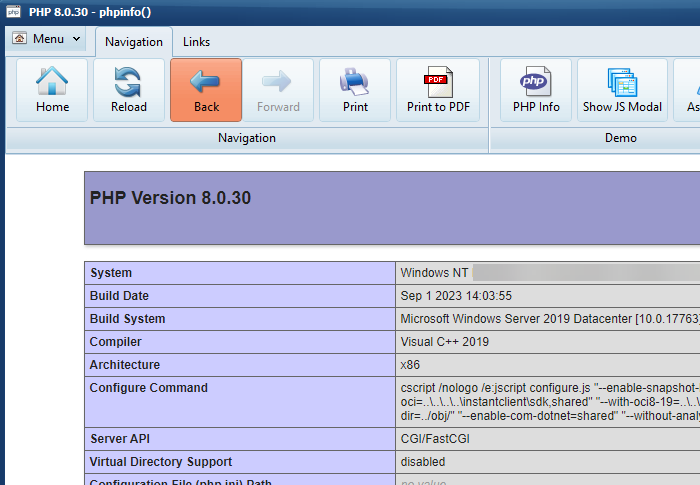Switch to the Navigation tab
The width and height of the screenshot is (700, 485).
134,42
